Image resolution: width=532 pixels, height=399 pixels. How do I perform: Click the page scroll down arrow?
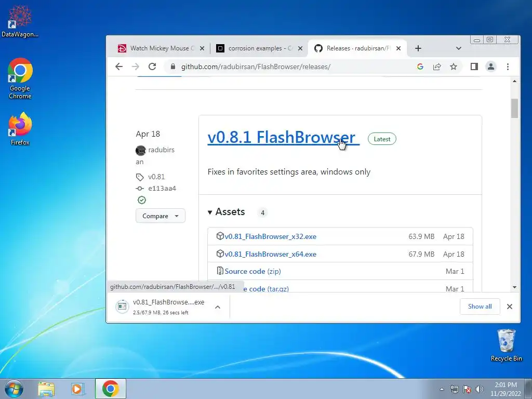click(x=515, y=287)
